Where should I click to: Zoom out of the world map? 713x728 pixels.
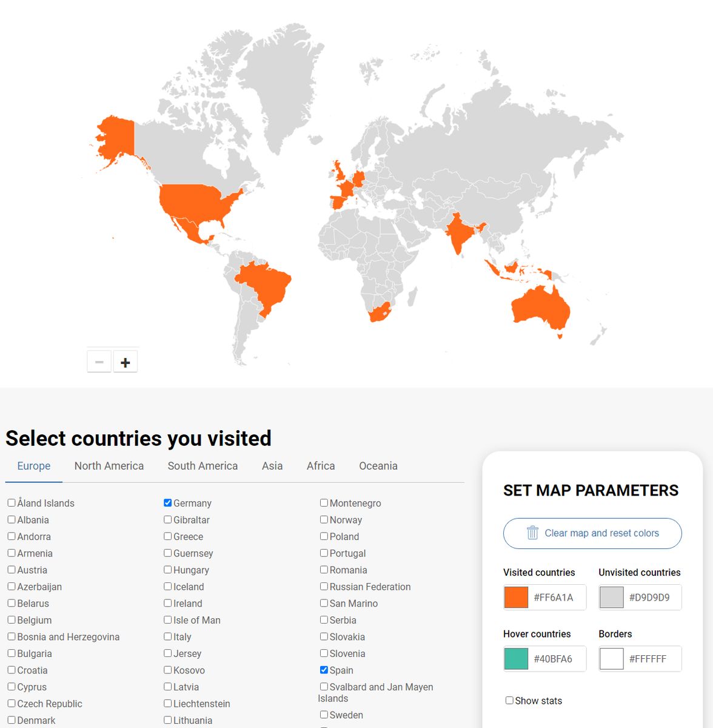99,361
